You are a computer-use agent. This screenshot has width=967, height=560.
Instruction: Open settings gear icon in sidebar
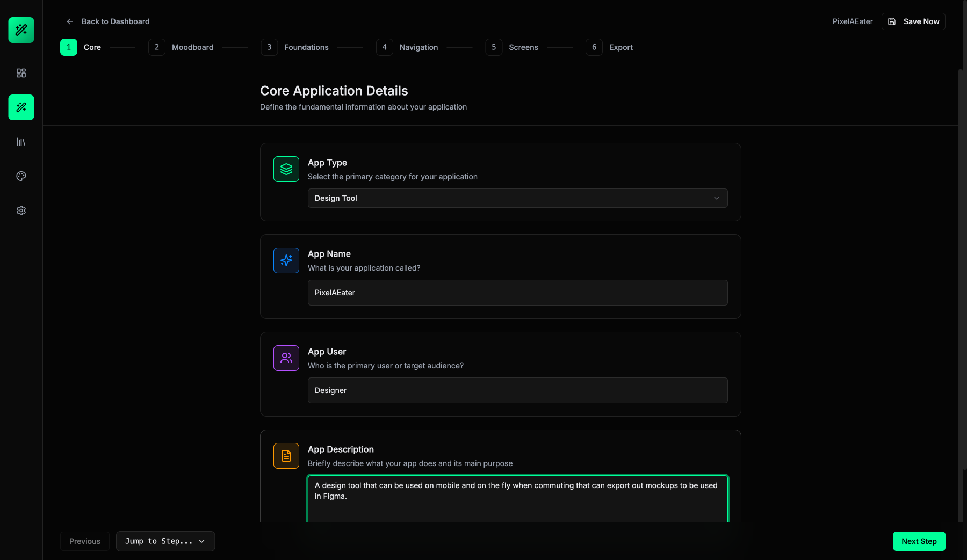(x=21, y=210)
